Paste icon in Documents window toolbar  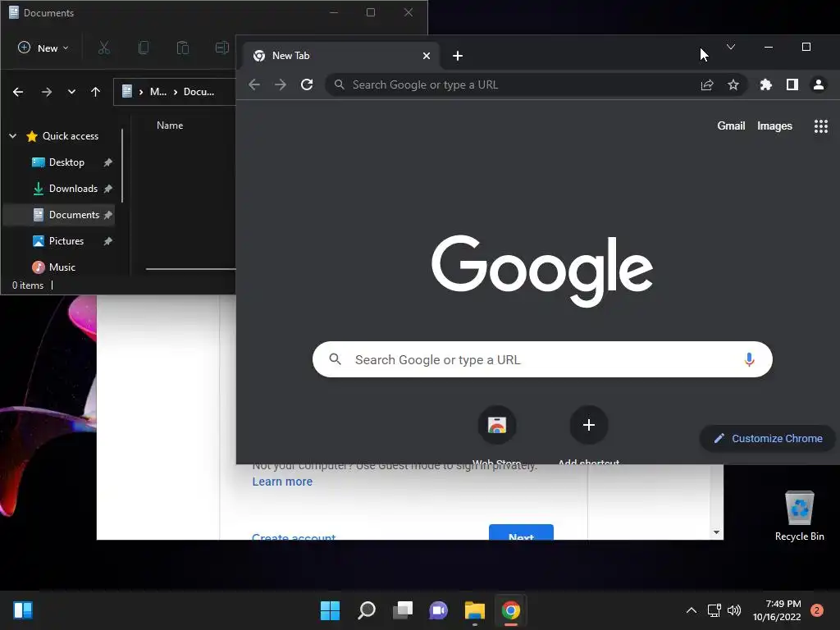183,48
